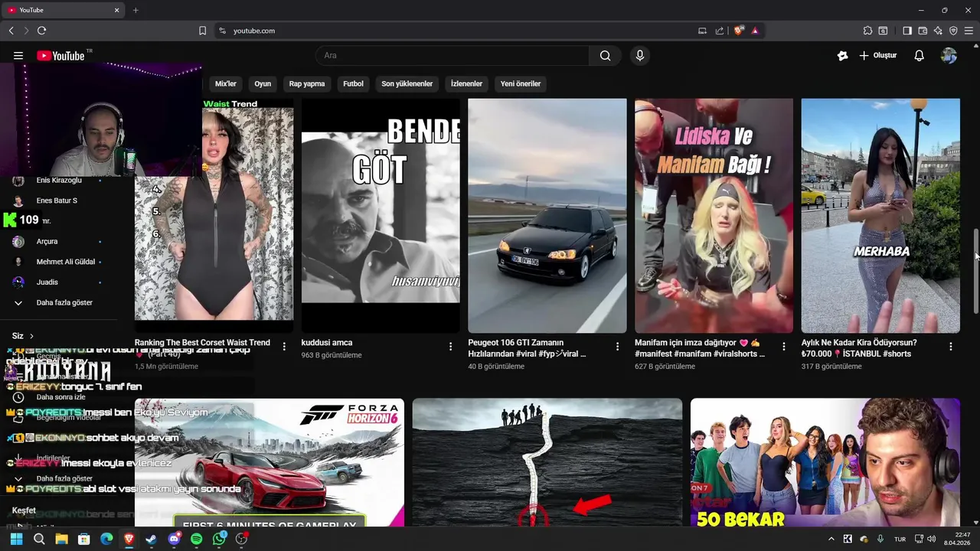Open the Peugeot 106 GTI short thumbnail
980x551 pixels.
(x=547, y=216)
